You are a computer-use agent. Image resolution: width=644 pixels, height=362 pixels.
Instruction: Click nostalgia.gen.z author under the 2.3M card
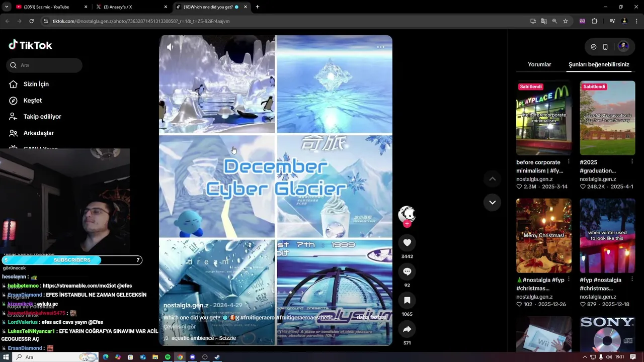[x=534, y=179]
